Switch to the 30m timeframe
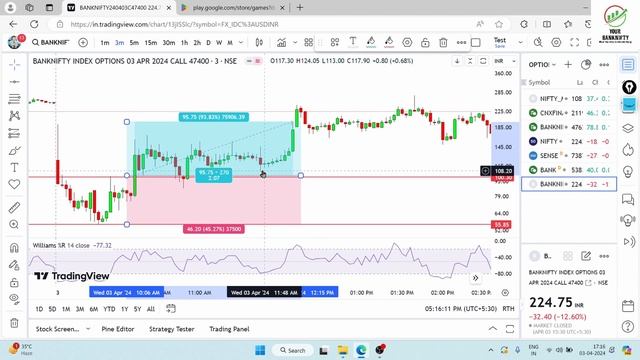 [x=169, y=42]
